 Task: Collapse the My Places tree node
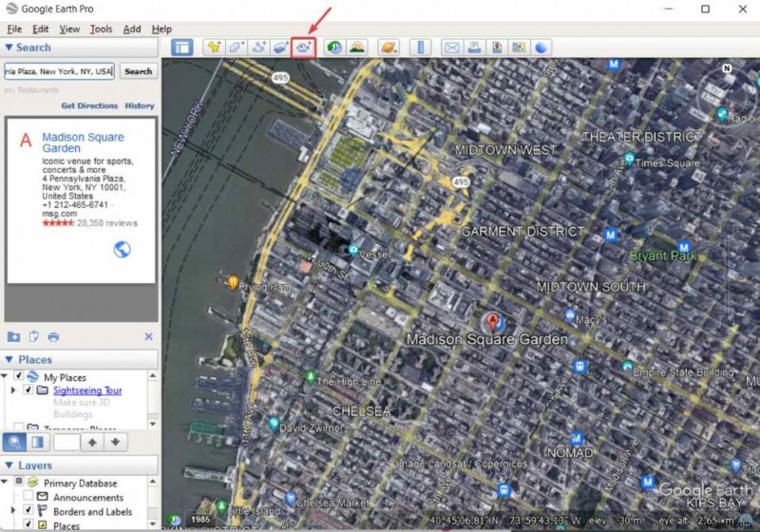click(5, 376)
